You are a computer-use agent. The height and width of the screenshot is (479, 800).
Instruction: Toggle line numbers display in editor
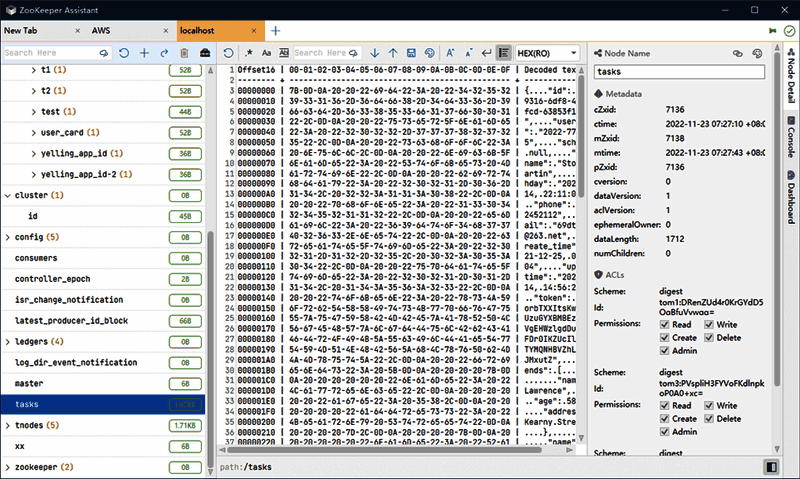pyautogui.click(x=504, y=53)
